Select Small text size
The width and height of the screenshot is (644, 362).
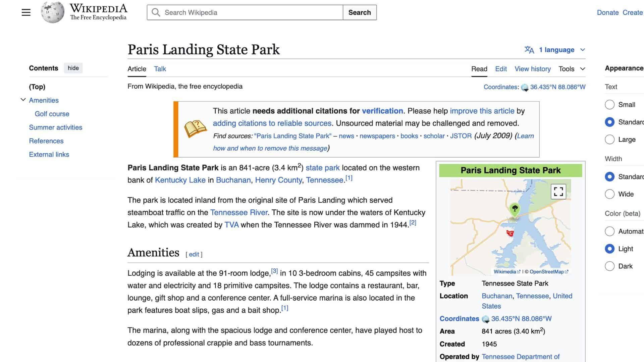coord(609,105)
